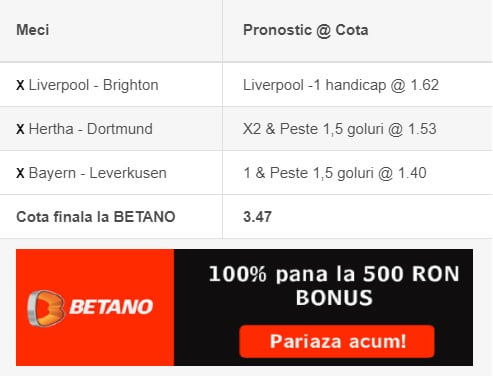Select the Bayern - Leverkusen match cell
Screen dimensions: 493x376
pos(111,173)
